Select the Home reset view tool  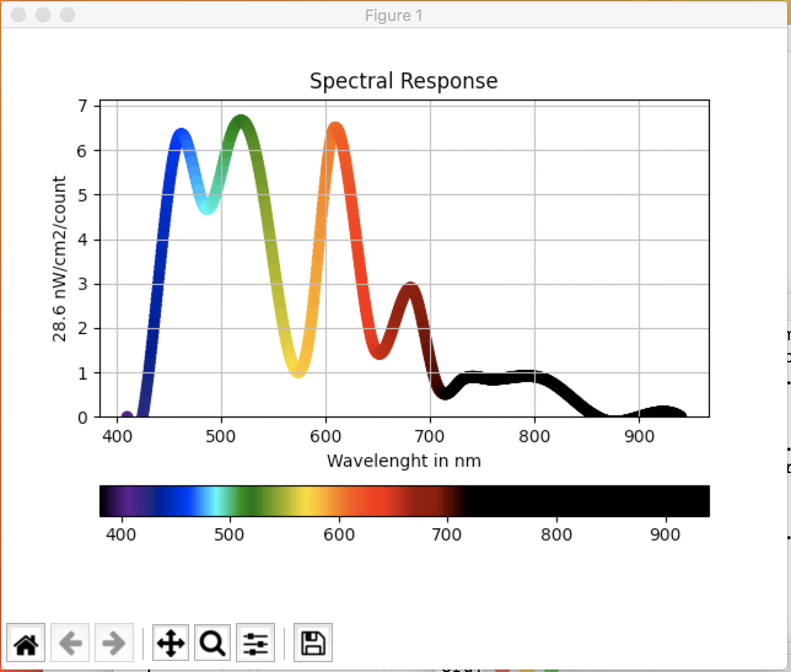pos(25,643)
